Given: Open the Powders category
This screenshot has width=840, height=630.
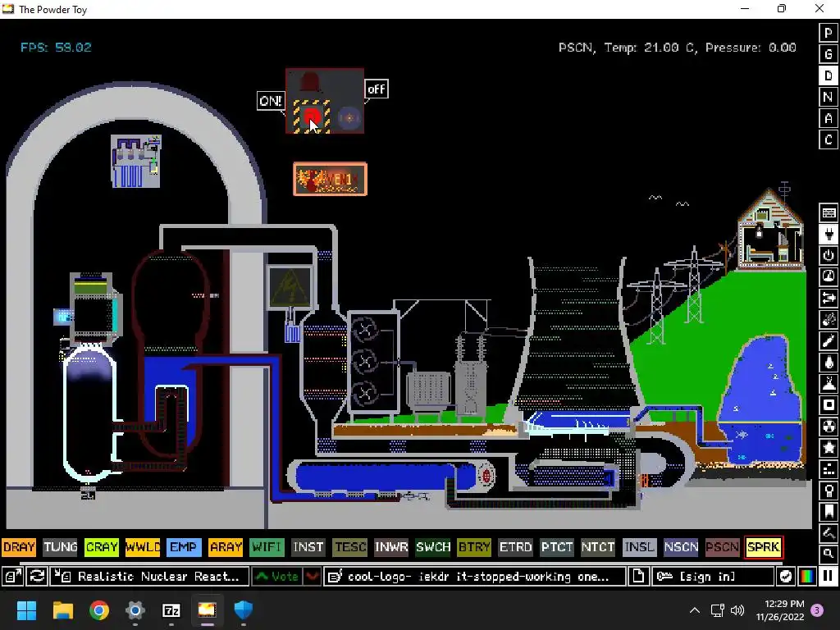Looking at the screenshot, I should [829, 384].
